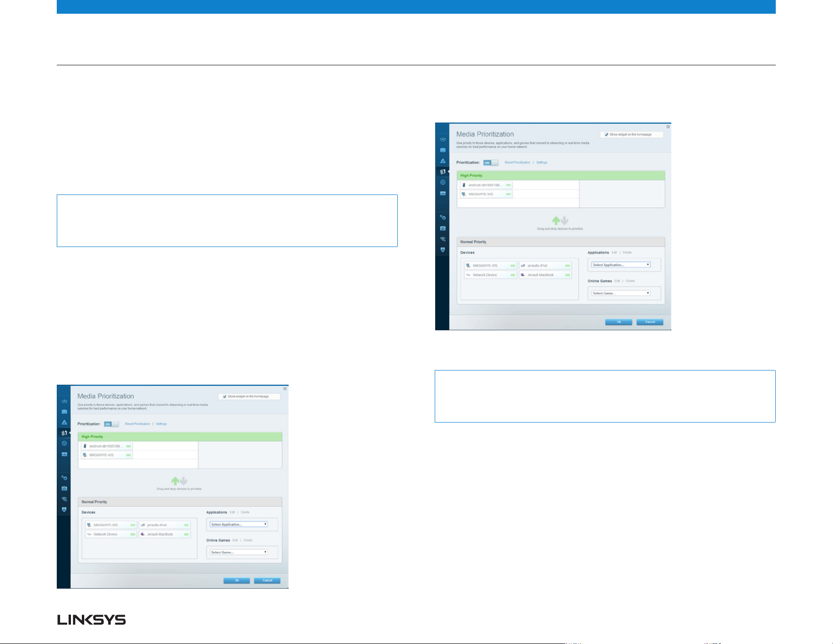The height and width of the screenshot is (644, 833).
Task: Click Reset Prioritization link in bottom screenshot
Action: click(x=137, y=424)
